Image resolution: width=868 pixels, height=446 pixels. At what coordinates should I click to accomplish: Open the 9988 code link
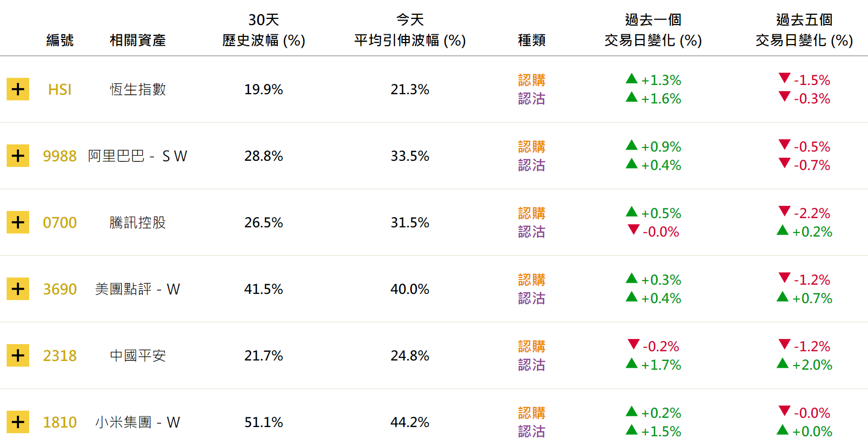[x=60, y=156]
